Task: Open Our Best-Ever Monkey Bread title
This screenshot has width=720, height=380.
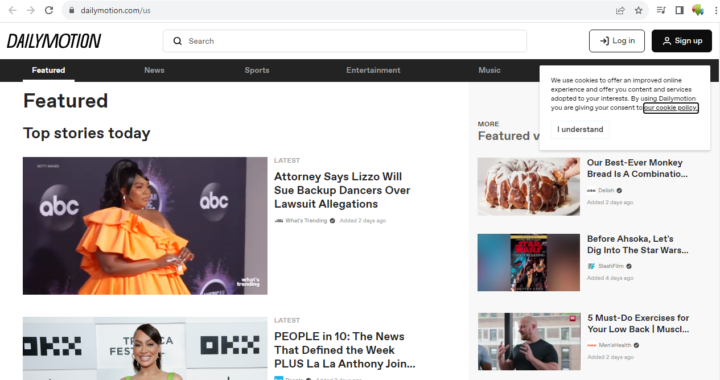Action: [x=637, y=168]
